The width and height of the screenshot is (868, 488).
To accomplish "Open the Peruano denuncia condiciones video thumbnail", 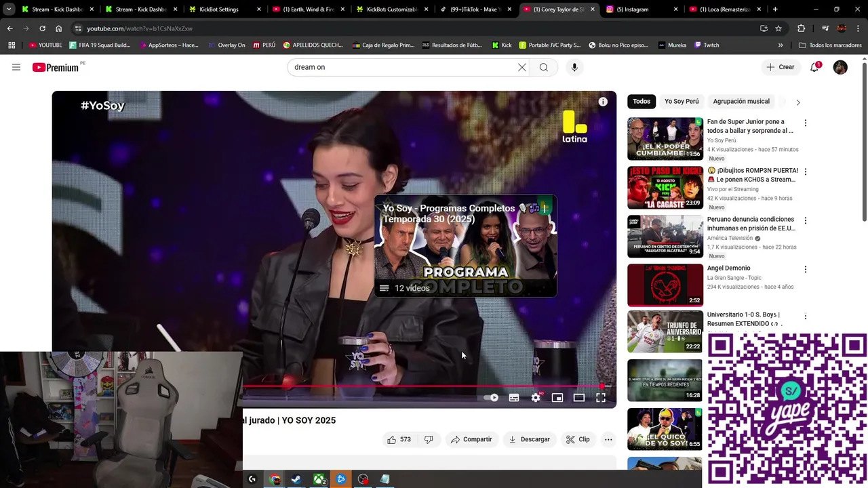I will pyautogui.click(x=665, y=236).
